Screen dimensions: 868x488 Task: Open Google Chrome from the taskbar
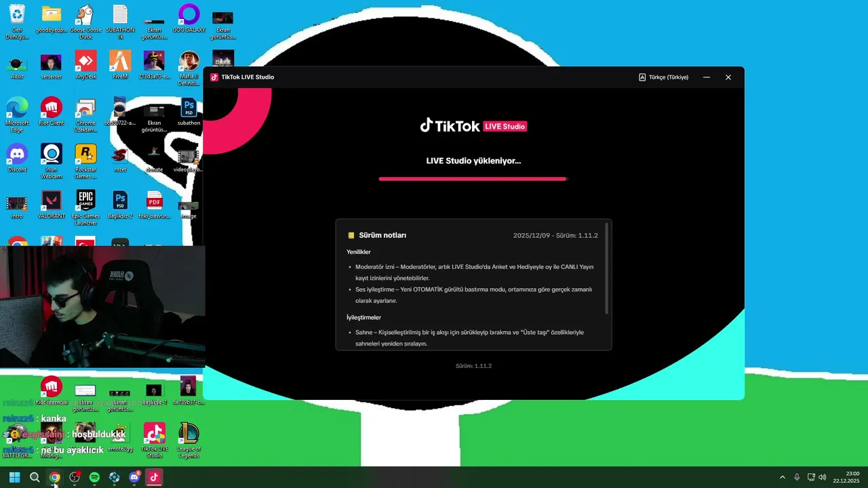click(x=54, y=477)
